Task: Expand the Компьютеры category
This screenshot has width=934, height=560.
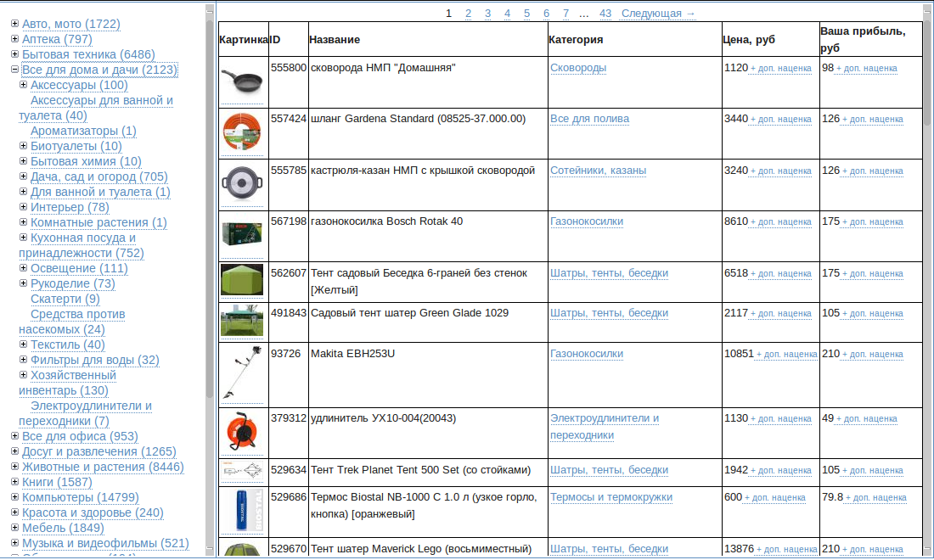Action: 15,497
